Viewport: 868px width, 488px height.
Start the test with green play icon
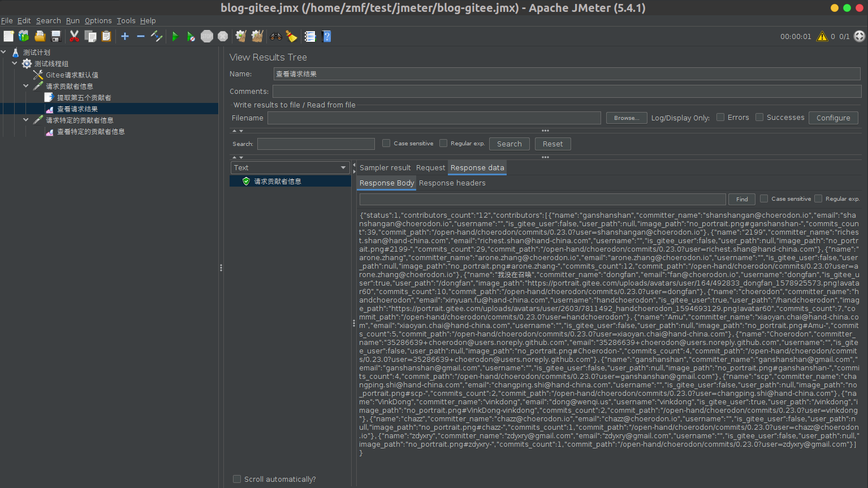pyautogui.click(x=175, y=36)
